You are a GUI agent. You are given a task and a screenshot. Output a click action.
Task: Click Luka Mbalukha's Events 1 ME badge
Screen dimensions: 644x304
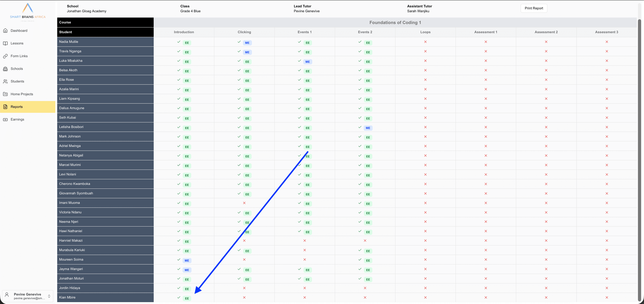(x=308, y=62)
